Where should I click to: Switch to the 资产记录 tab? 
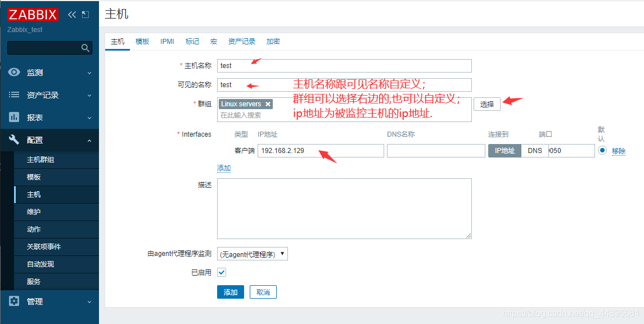click(x=242, y=42)
